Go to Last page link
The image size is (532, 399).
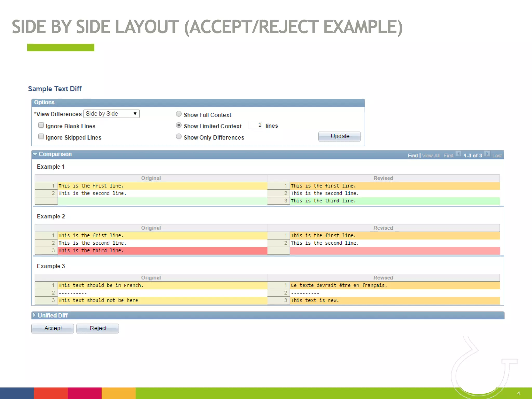(497, 156)
